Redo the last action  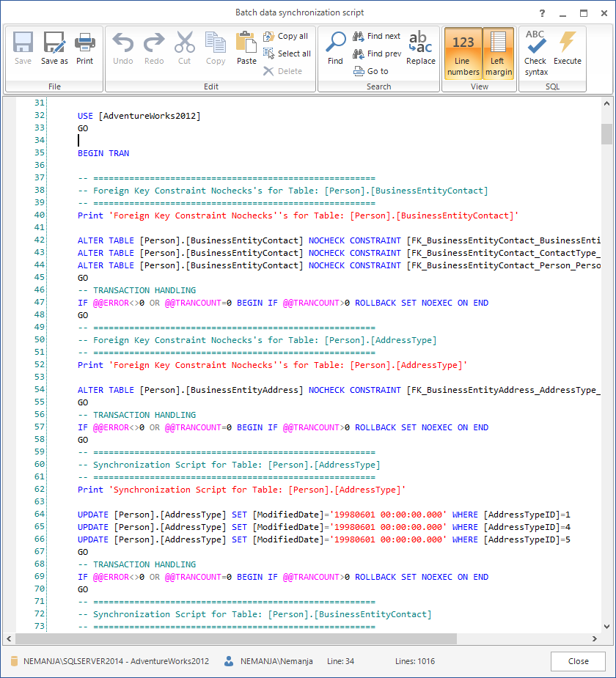coord(154,48)
